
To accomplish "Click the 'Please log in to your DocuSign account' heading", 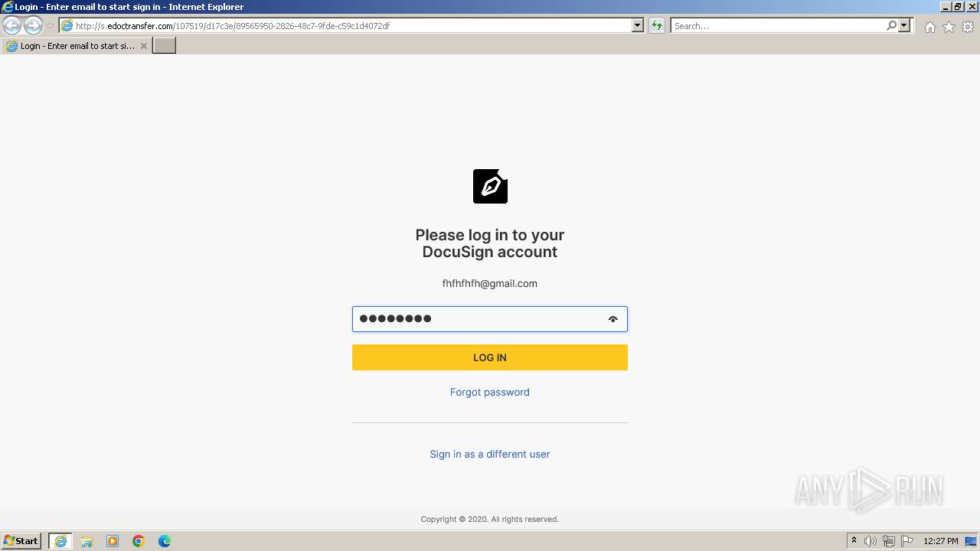I will (x=490, y=243).
